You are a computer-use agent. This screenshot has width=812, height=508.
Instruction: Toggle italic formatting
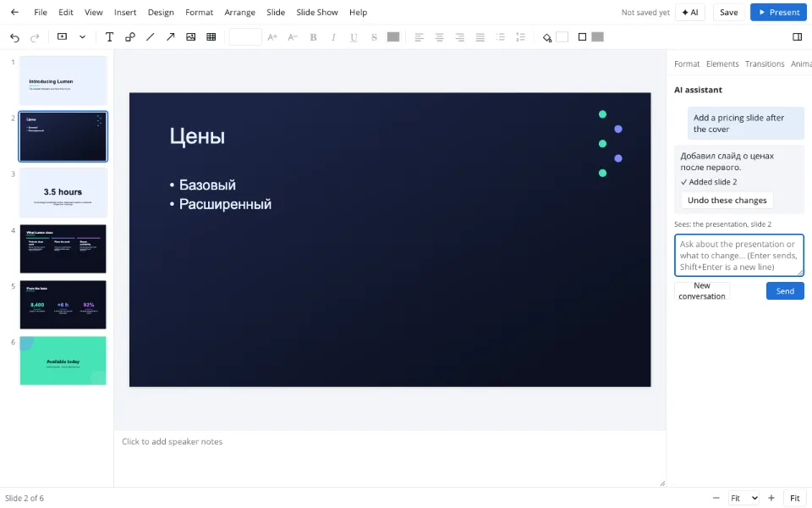[333, 36]
